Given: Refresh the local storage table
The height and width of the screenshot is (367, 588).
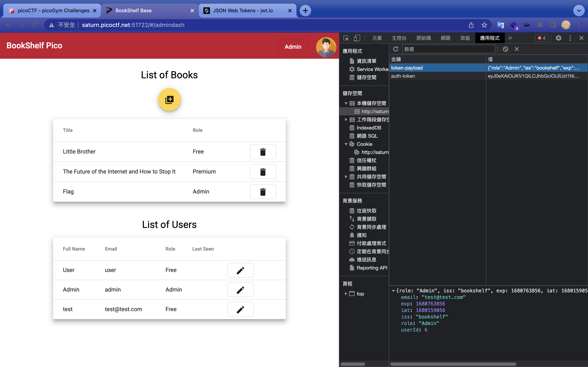Looking at the screenshot, I should click(395, 49).
